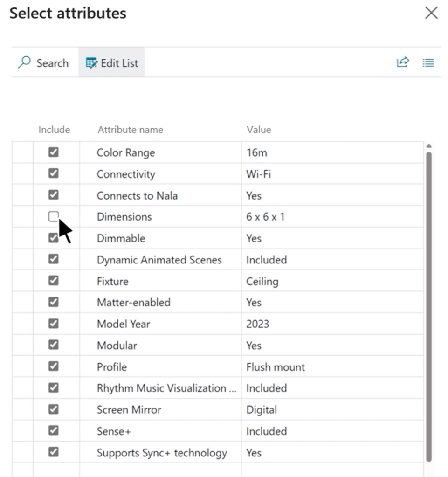
Task: Click the Include column header
Action: [54, 130]
